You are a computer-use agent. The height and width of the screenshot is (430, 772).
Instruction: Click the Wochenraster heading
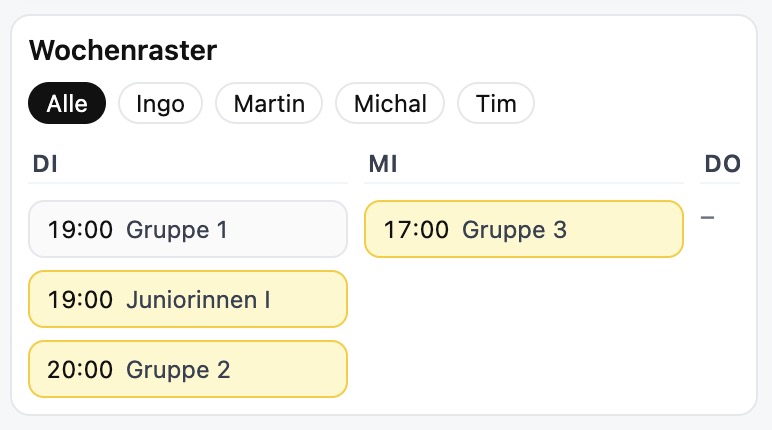point(123,50)
